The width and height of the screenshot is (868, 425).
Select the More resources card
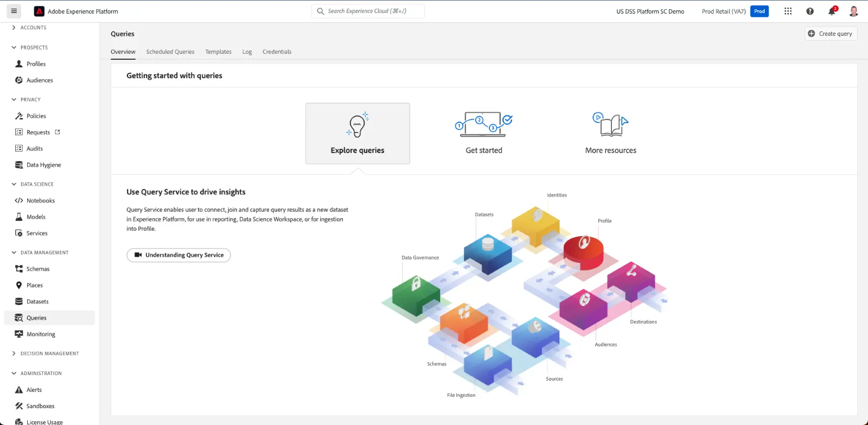(x=611, y=134)
